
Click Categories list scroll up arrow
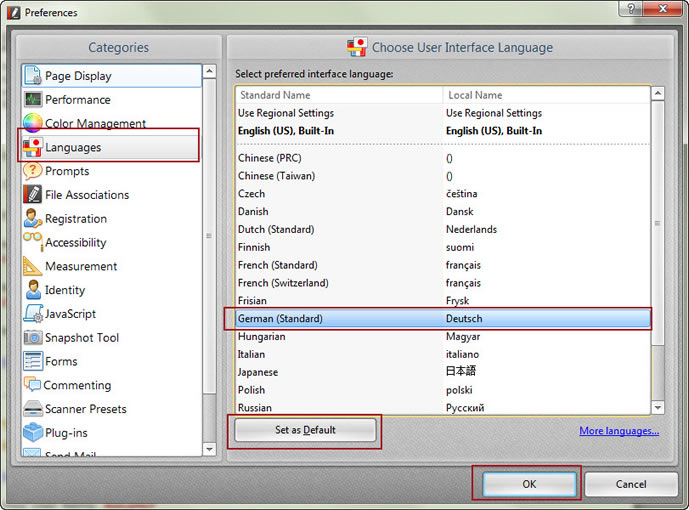[210, 71]
